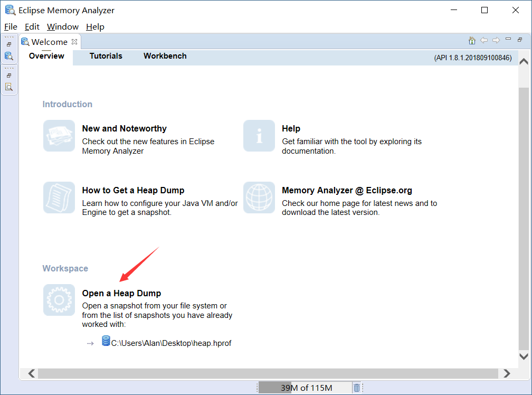Restore the upper minimized sidebar stack
Screen dimensions: 532x395
point(9,44)
